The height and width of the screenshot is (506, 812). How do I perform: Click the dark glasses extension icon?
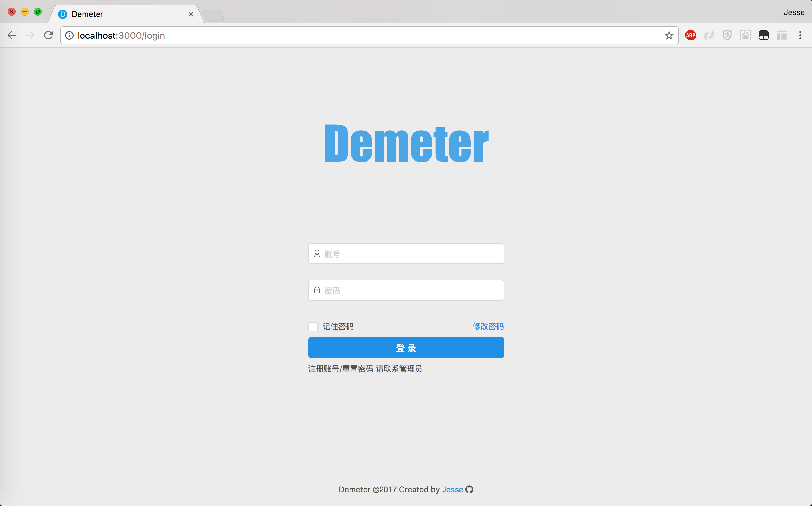(763, 36)
